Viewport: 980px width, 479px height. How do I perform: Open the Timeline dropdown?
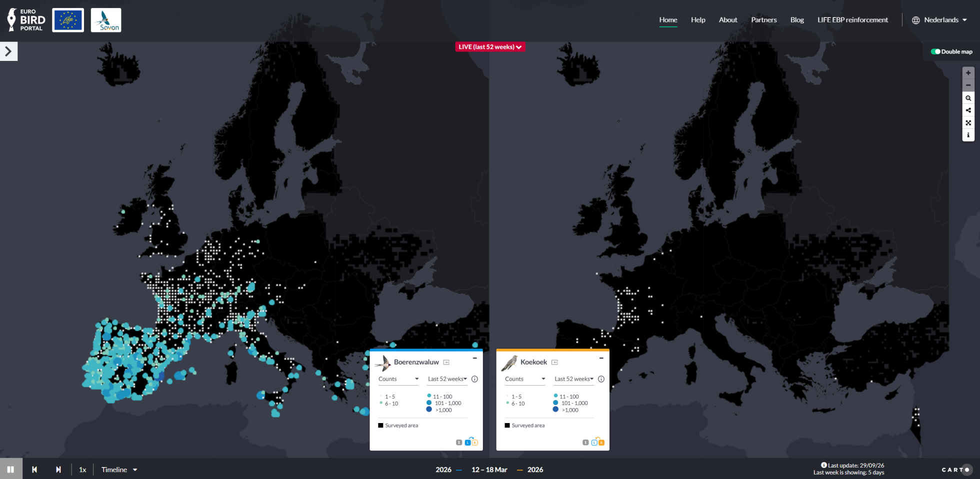pos(119,470)
